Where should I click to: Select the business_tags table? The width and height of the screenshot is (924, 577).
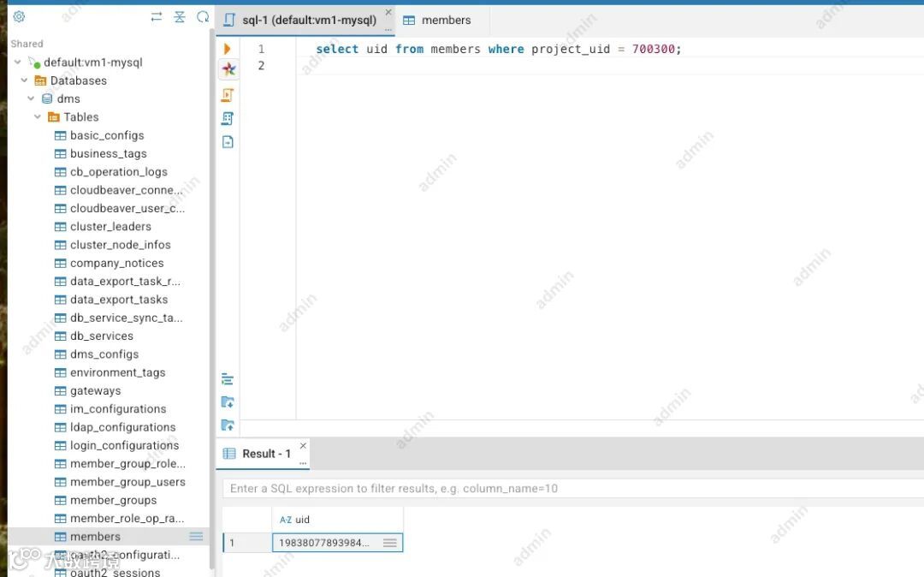tap(109, 154)
